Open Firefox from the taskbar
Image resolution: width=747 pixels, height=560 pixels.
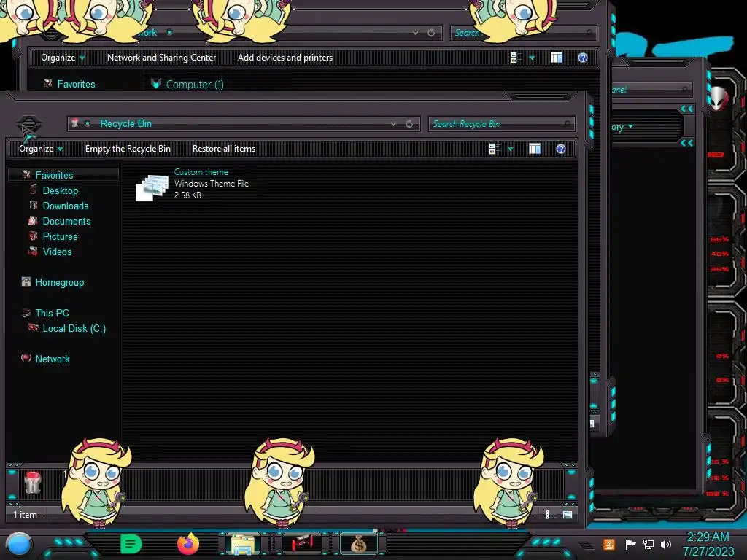coord(188,544)
